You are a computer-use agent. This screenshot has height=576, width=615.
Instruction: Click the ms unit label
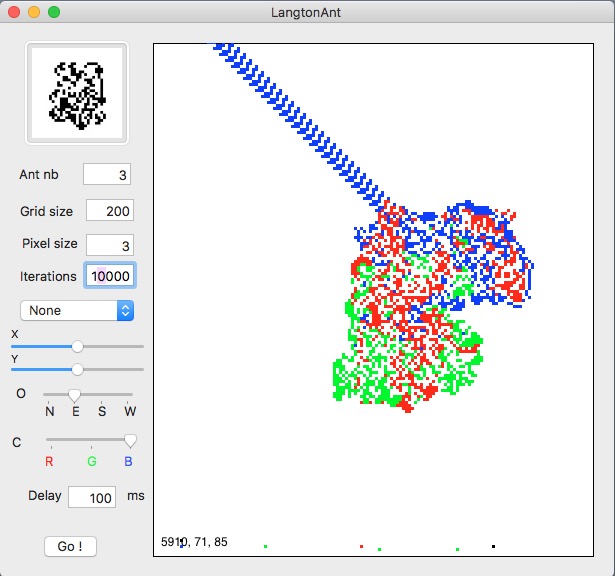click(136, 496)
